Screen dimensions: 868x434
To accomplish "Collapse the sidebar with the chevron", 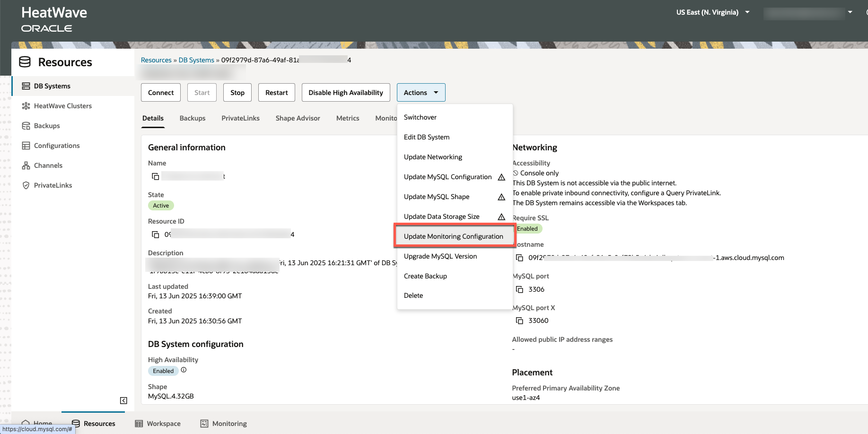I will 123,400.
